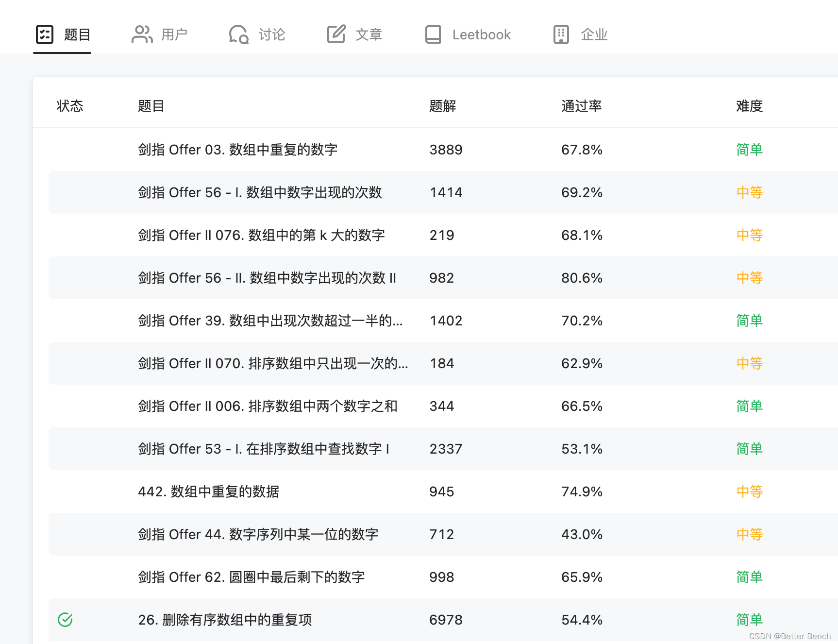Click solution count 945
Image resolution: width=838 pixels, height=644 pixels.
coord(442,491)
